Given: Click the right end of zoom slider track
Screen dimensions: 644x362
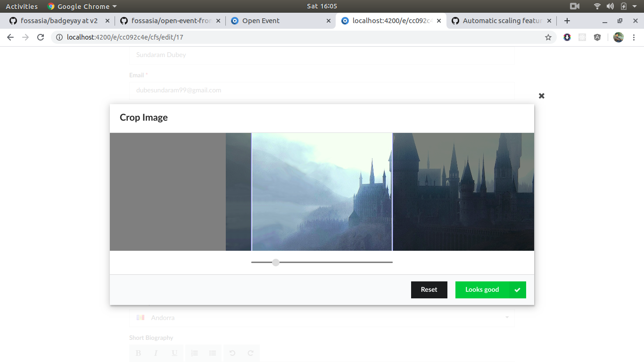Looking at the screenshot, I should coord(391,262).
